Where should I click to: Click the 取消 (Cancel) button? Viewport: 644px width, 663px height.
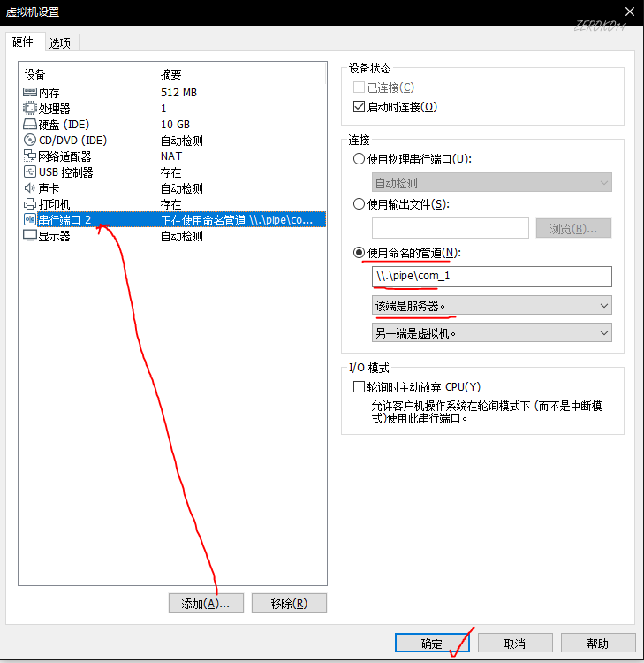coord(515,644)
